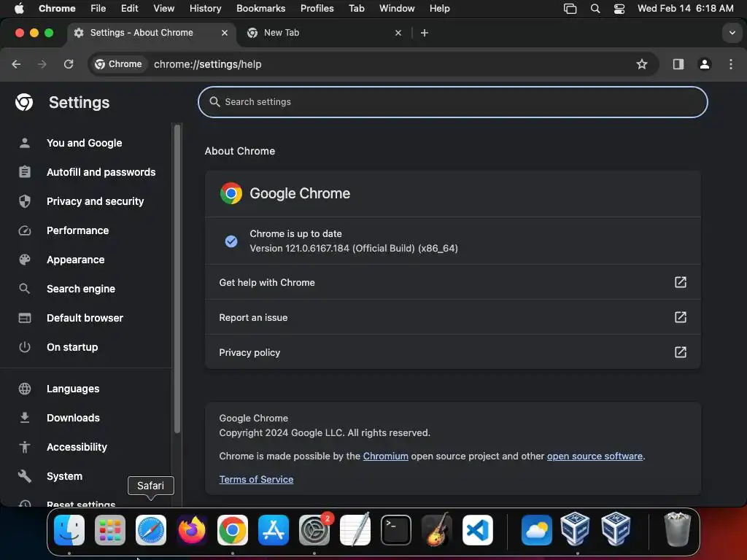Open the Window menu
This screenshot has height=560, width=747.
click(x=397, y=9)
